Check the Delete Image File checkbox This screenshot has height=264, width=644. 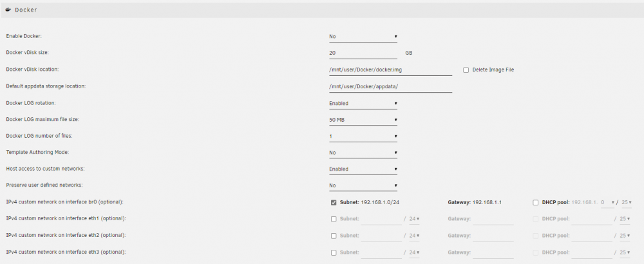click(x=466, y=70)
